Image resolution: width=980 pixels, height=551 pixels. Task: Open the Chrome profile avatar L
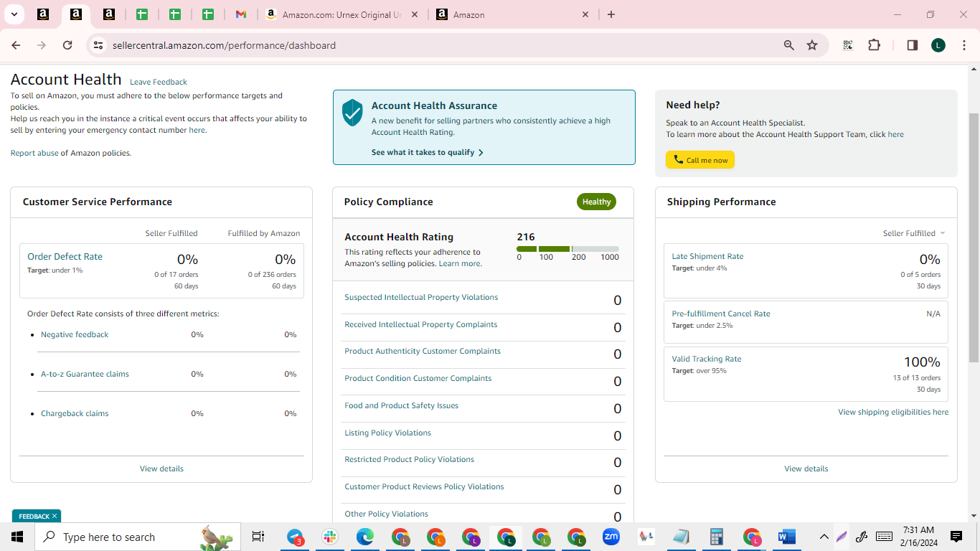(938, 45)
